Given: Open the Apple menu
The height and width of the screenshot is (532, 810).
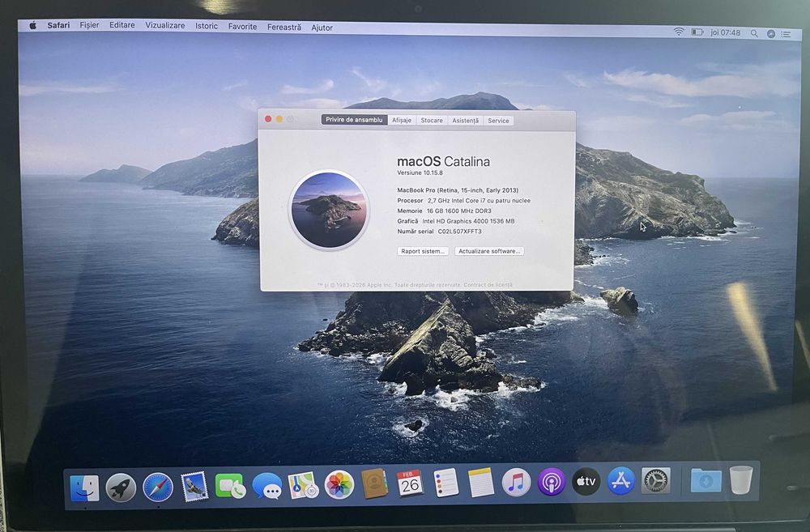Looking at the screenshot, I should [x=33, y=25].
